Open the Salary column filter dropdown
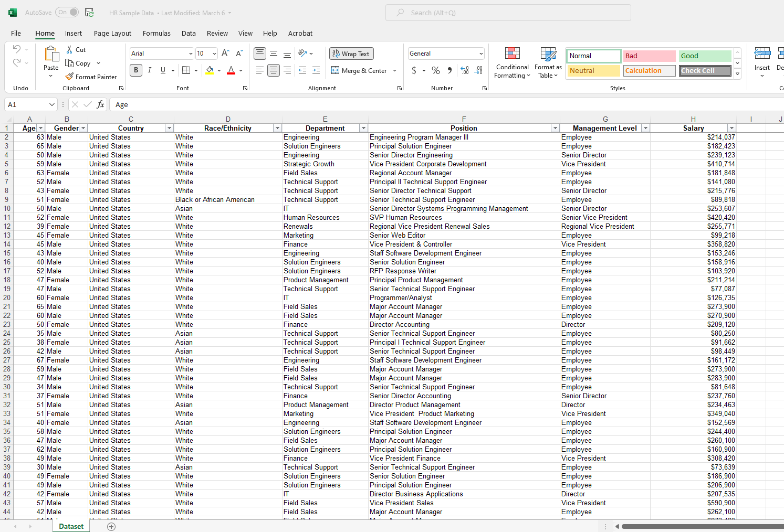The height and width of the screenshot is (532, 784). click(x=731, y=128)
